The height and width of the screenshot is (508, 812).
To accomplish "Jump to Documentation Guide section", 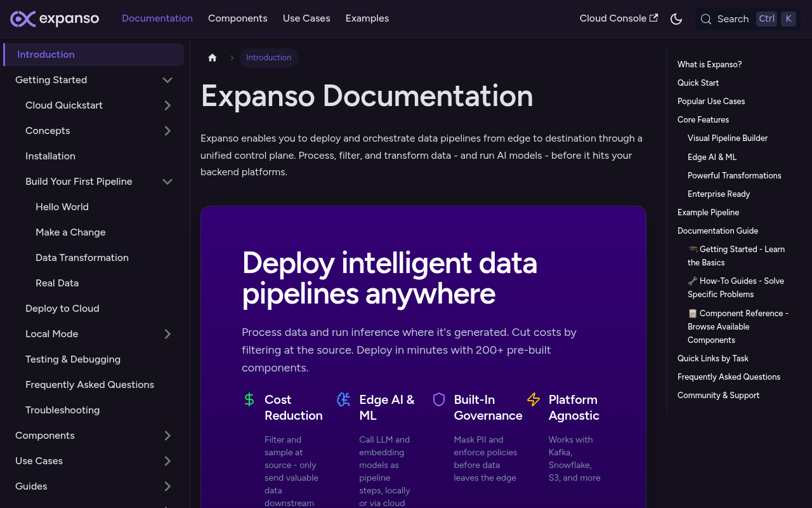I will (x=717, y=231).
